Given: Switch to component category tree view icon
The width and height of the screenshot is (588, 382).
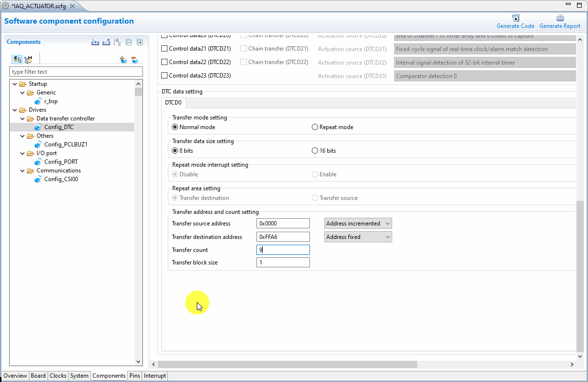Looking at the screenshot, I should [17, 60].
